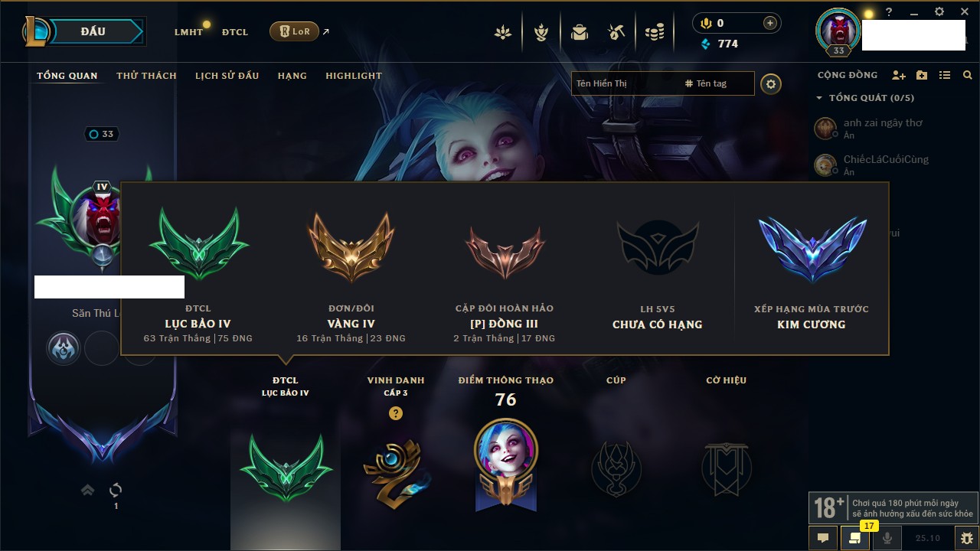Open the Store coins icon
The height and width of the screenshot is (551, 980).
coord(654,32)
